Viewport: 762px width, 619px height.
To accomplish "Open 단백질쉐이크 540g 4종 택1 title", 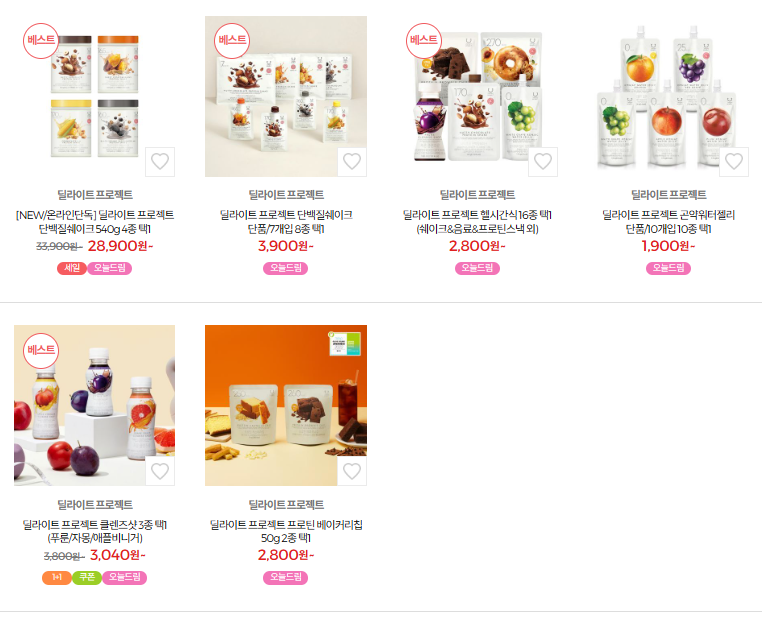I will pyautogui.click(x=95, y=222).
